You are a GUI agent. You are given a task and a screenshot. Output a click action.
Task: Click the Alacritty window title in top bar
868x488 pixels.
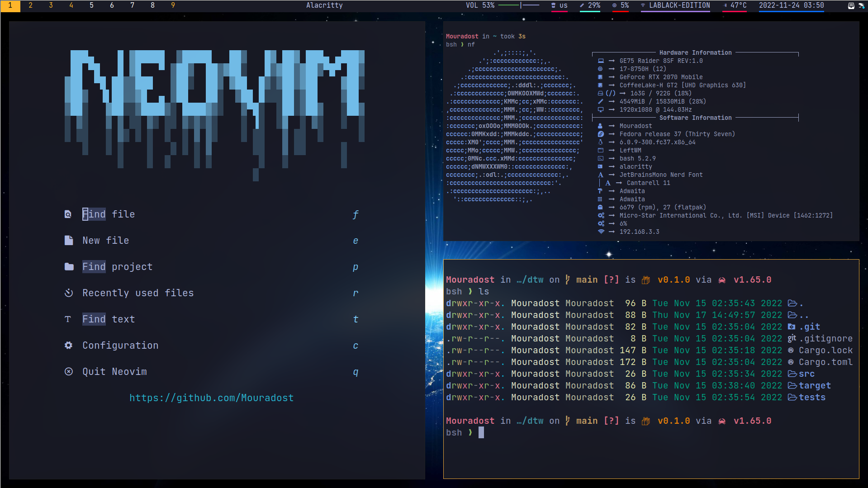324,5
